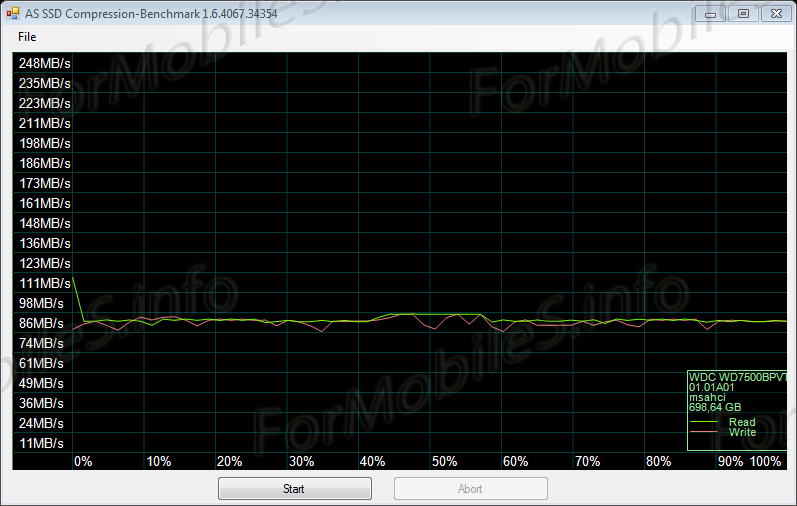Click the 0% x-axis marker
The image size is (797, 506).
coord(83,461)
